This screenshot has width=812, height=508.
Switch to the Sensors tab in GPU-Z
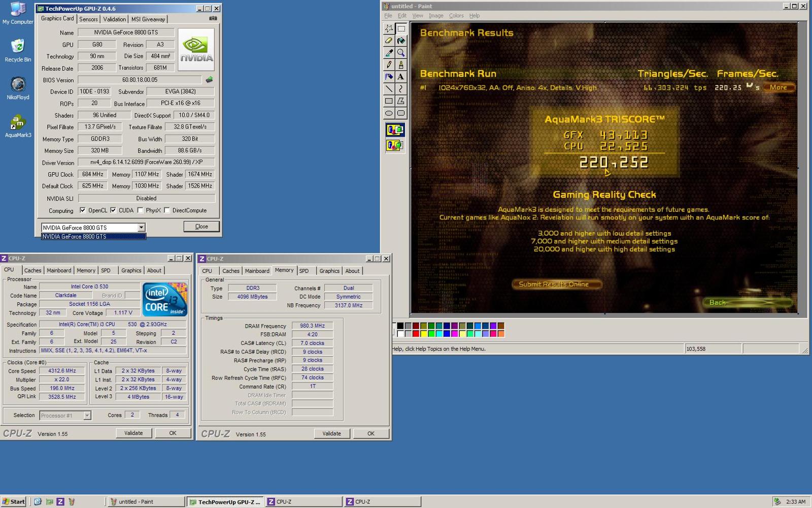(x=88, y=19)
